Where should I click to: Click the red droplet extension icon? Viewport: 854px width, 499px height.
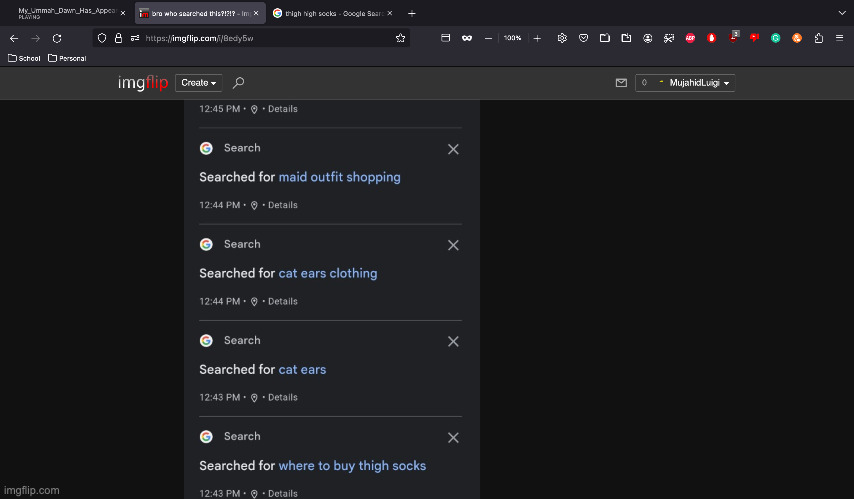pyautogui.click(x=711, y=38)
